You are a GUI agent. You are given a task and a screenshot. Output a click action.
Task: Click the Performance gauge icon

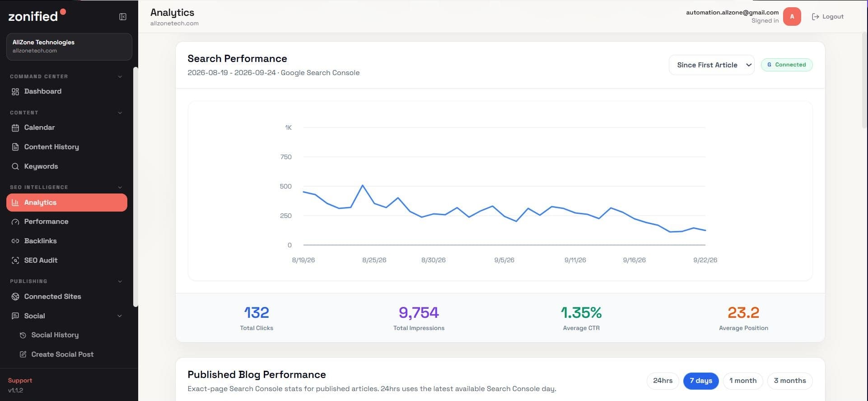pyautogui.click(x=15, y=222)
